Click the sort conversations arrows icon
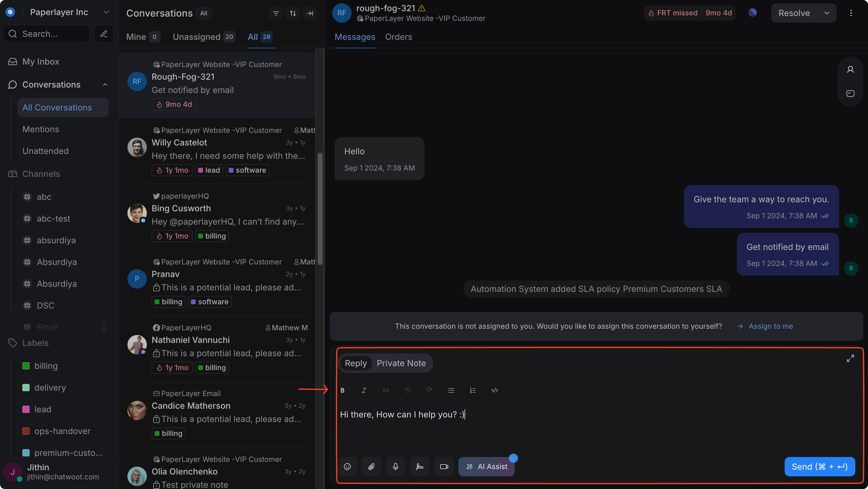The image size is (868, 489). pos(293,14)
